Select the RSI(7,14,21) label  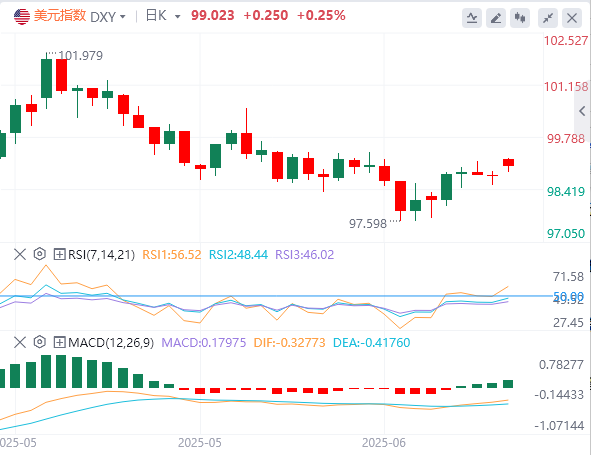pyautogui.click(x=101, y=255)
